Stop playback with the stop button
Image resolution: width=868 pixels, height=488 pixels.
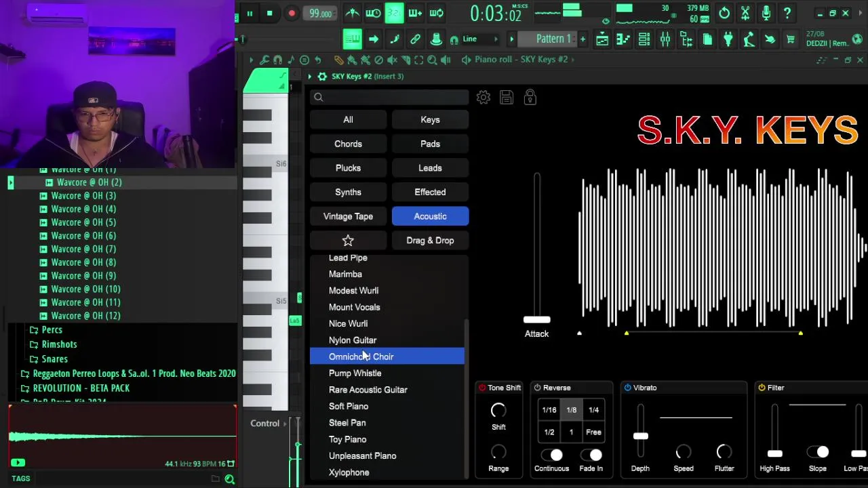click(269, 14)
